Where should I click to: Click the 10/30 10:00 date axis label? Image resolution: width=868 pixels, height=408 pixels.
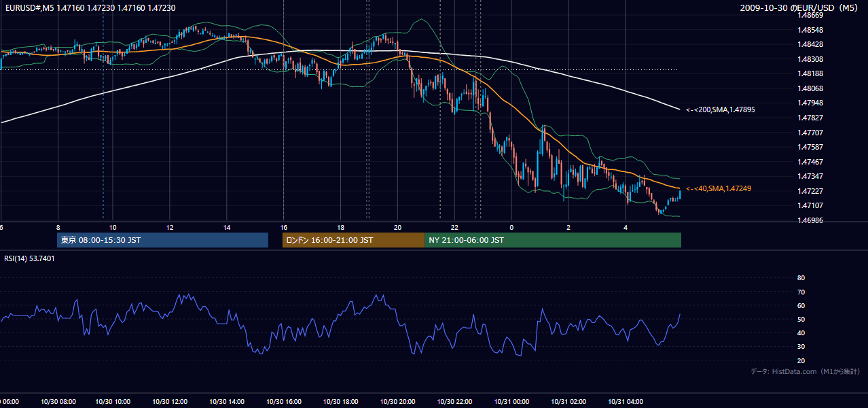[113, 401]
